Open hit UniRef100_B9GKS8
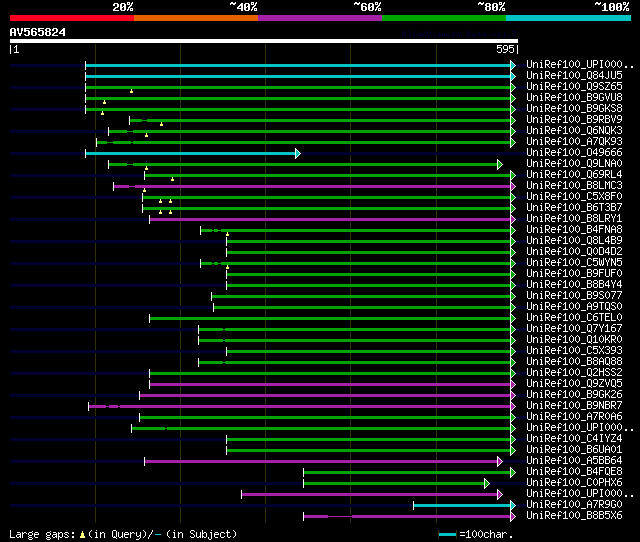This screenshot has width=640, height=542. click(x=574, y=109)
